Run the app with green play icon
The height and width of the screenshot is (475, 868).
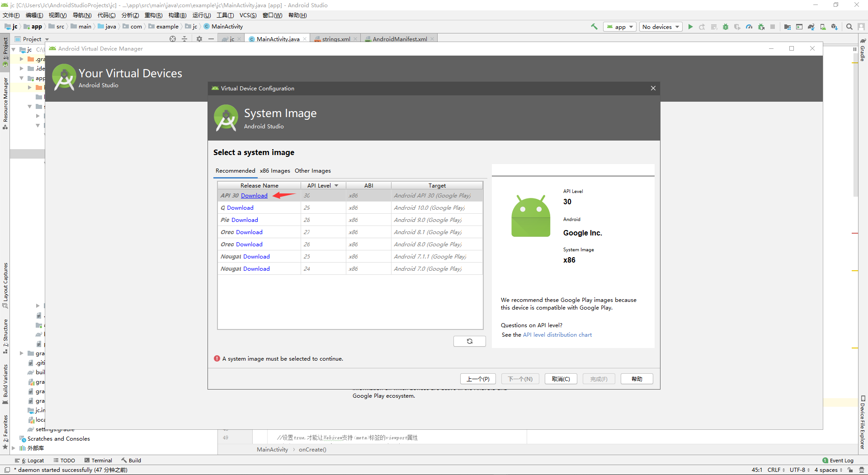pyautogui.click(x=690, y=27)
